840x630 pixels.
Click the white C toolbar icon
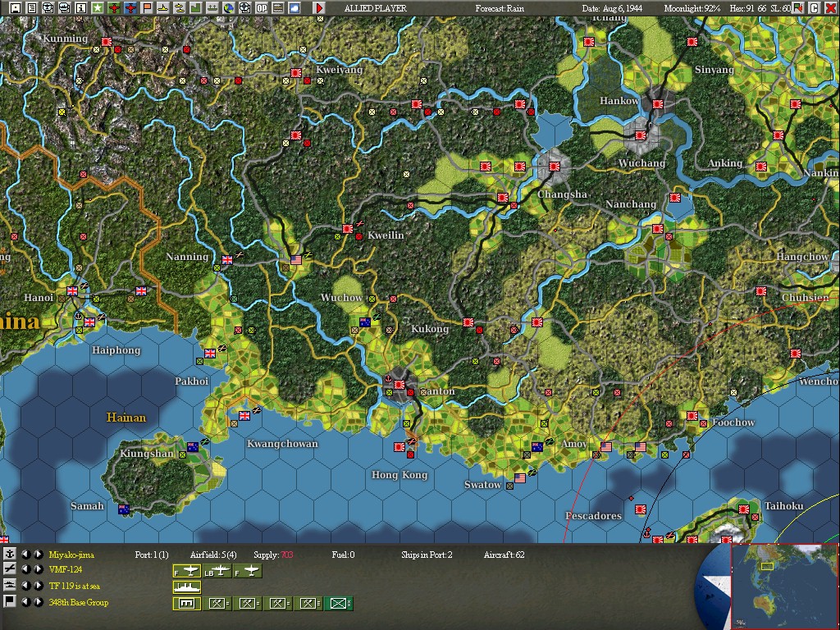point(815,7)
